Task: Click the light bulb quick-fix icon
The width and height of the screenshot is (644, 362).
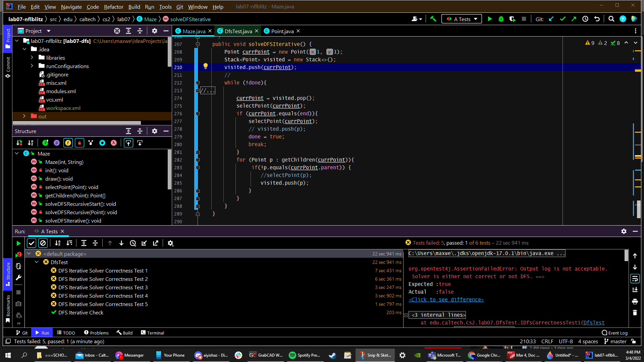Action: (206, 66)
